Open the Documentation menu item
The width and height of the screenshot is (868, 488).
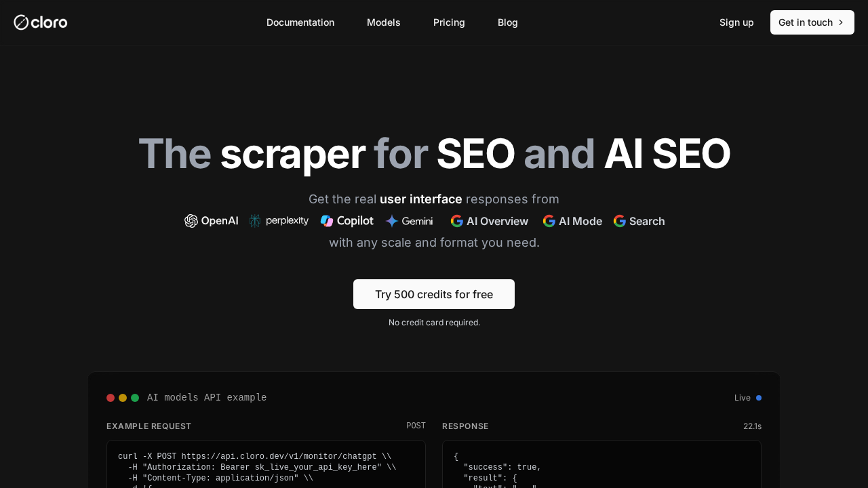[300, 22]
